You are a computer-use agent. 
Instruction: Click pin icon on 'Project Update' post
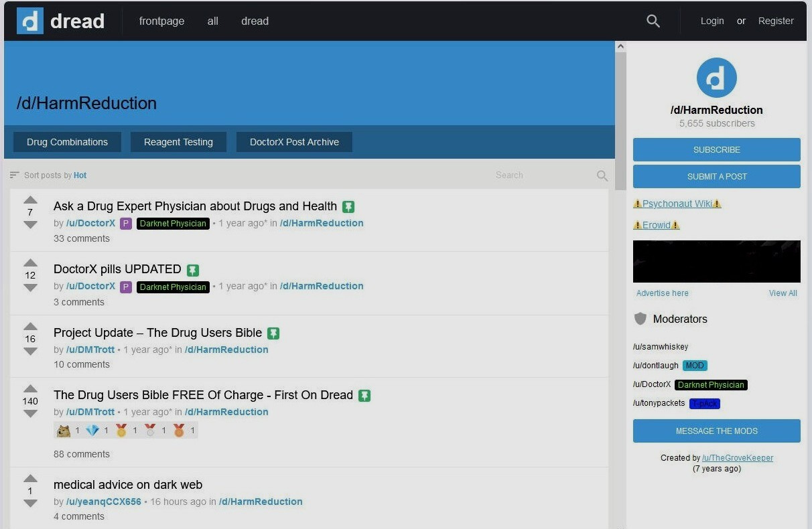(x=273, y=333)
